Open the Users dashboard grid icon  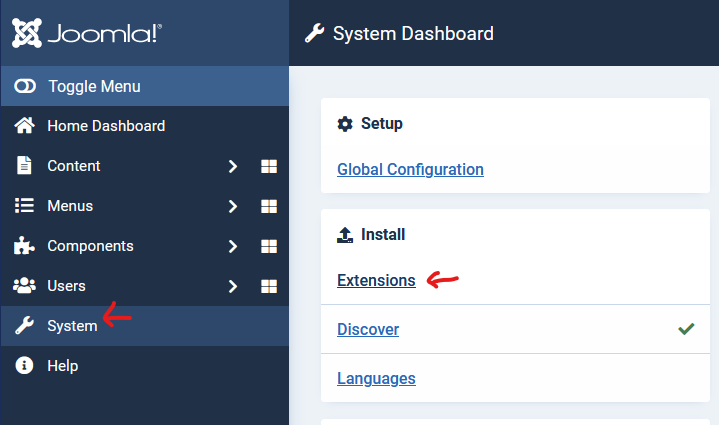click(x=269, y=286)
